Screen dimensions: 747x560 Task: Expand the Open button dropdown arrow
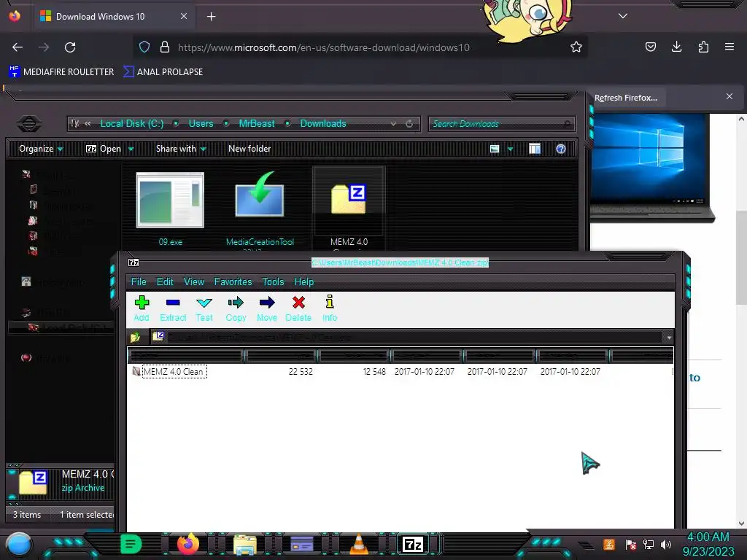(x=131, y=149)
